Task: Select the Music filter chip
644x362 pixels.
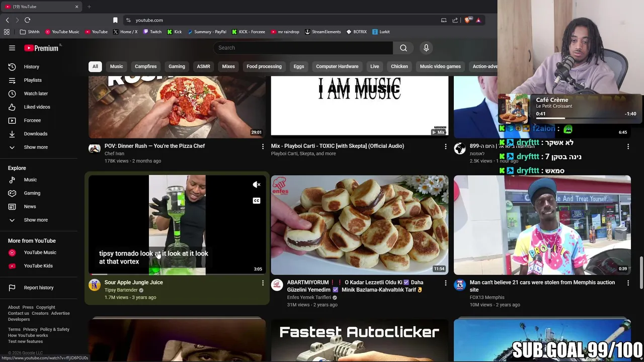Action: 116,66
